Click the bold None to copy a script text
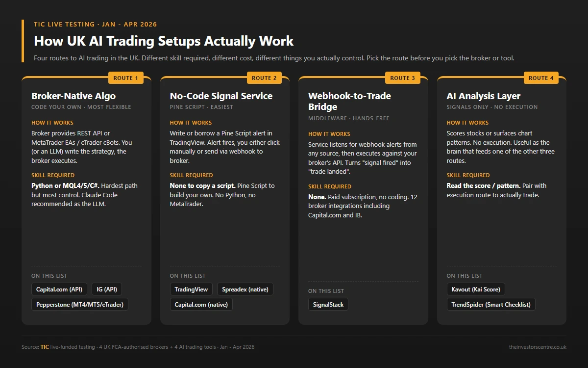The image size is (588, 368). click(x=203, y=186)
